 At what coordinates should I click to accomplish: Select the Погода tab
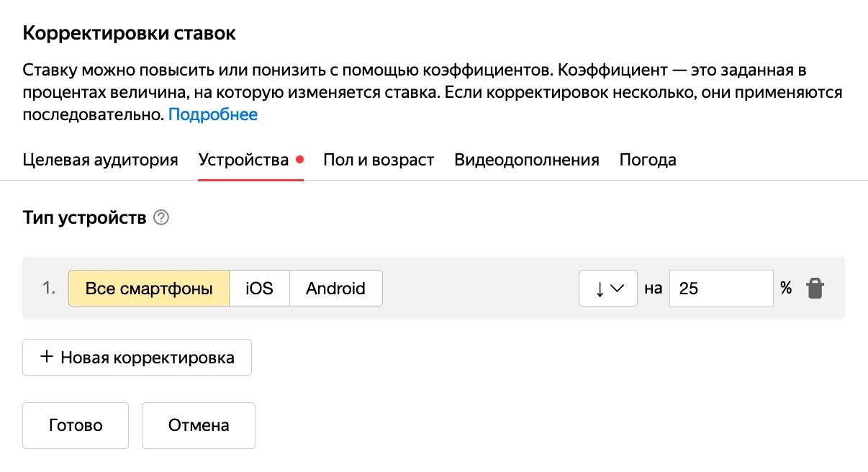tap(647, 159)
